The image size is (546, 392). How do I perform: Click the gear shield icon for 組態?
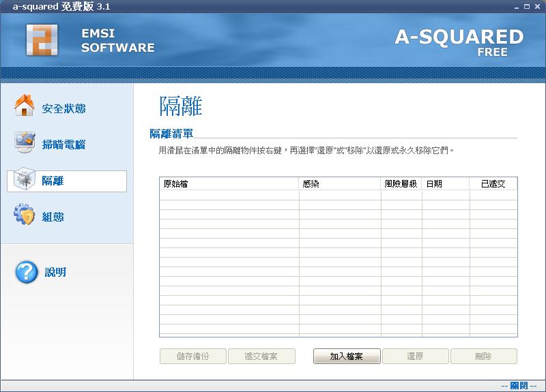pos(25,214)
